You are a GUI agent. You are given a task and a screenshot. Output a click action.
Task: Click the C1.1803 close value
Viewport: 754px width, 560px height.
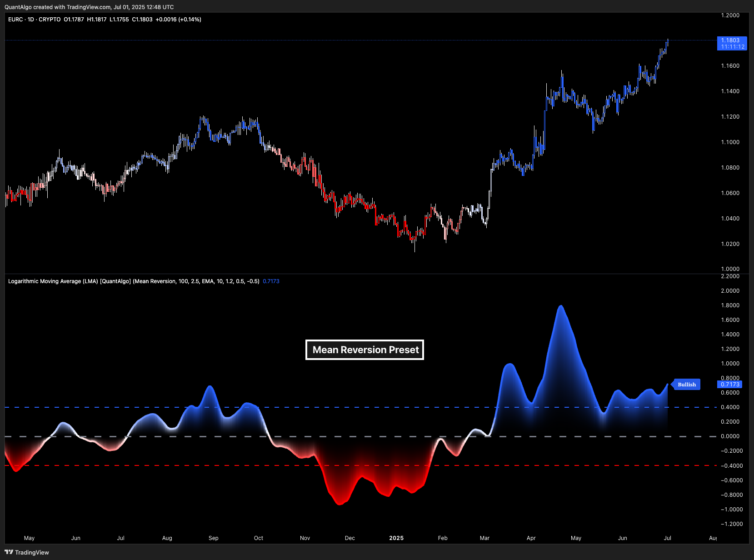[142, 20]
